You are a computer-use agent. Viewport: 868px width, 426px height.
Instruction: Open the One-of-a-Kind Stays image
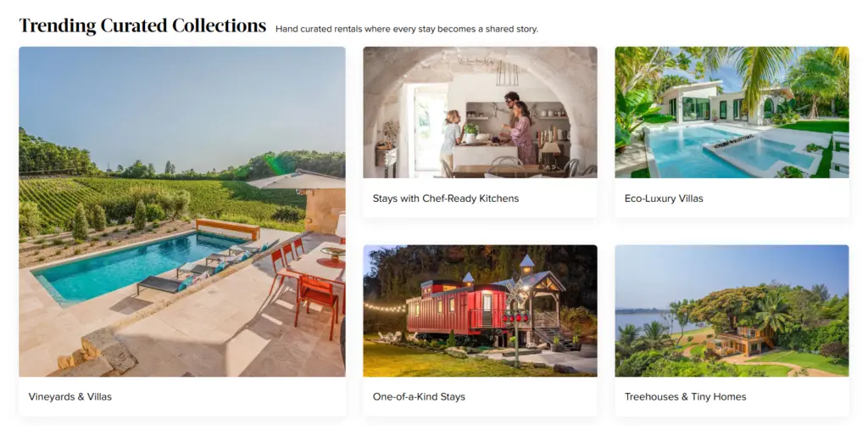(480, 311)
